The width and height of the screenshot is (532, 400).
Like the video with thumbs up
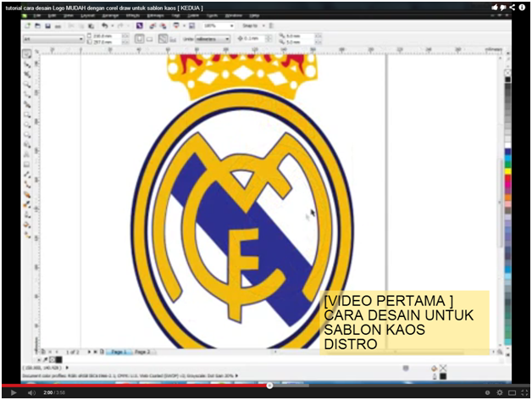click(x=495, y=8)
